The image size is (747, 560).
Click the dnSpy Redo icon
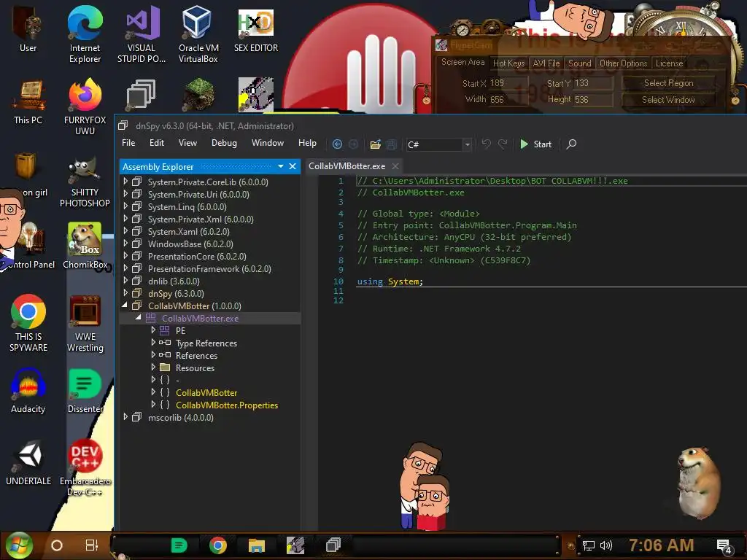pos(503,144)
